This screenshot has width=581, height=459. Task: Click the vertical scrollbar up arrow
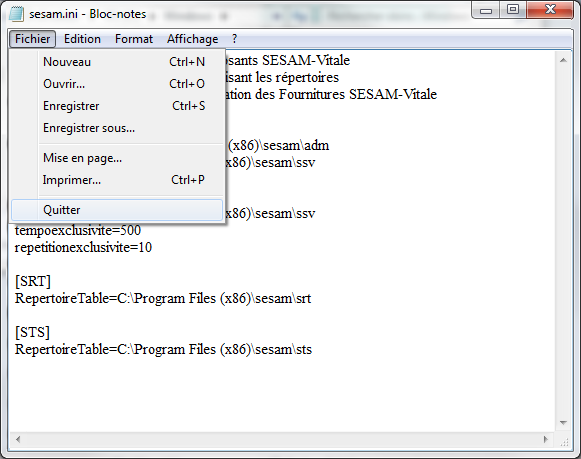(563, 60)
